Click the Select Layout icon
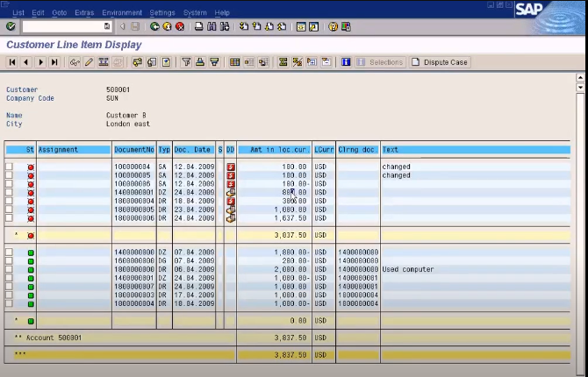588x377 pixels. click(249, 62)
